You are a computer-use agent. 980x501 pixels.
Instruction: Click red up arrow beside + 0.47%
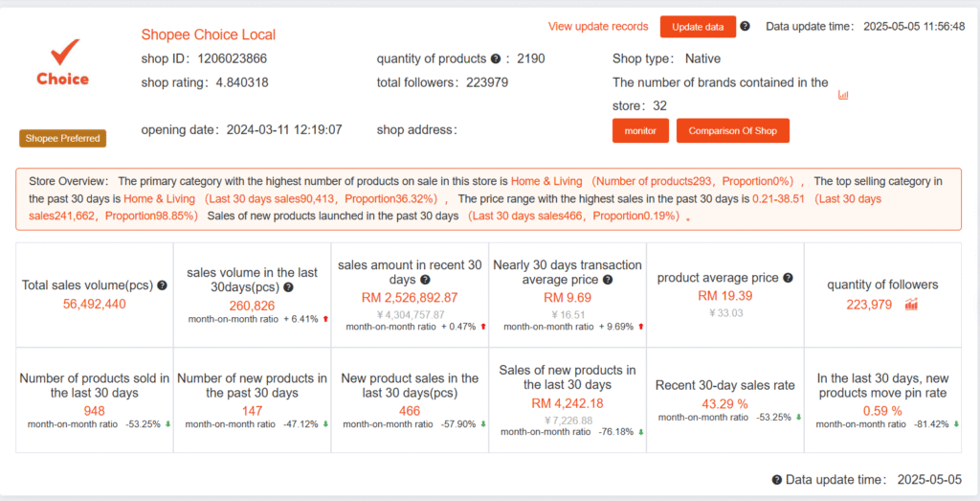click(482, 327)
